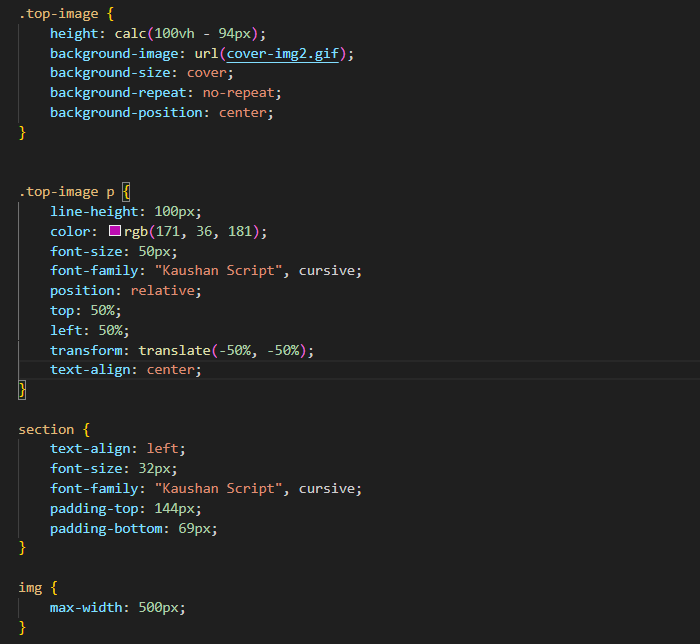Click the text-align center value
Image resolution: width=700 pixels, height=644 pixels.
tap(174, 370)
